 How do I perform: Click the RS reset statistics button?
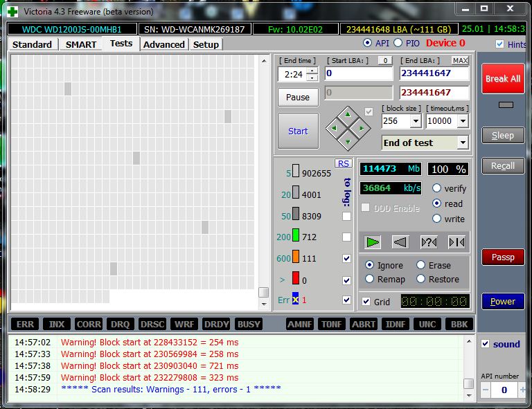343,163
